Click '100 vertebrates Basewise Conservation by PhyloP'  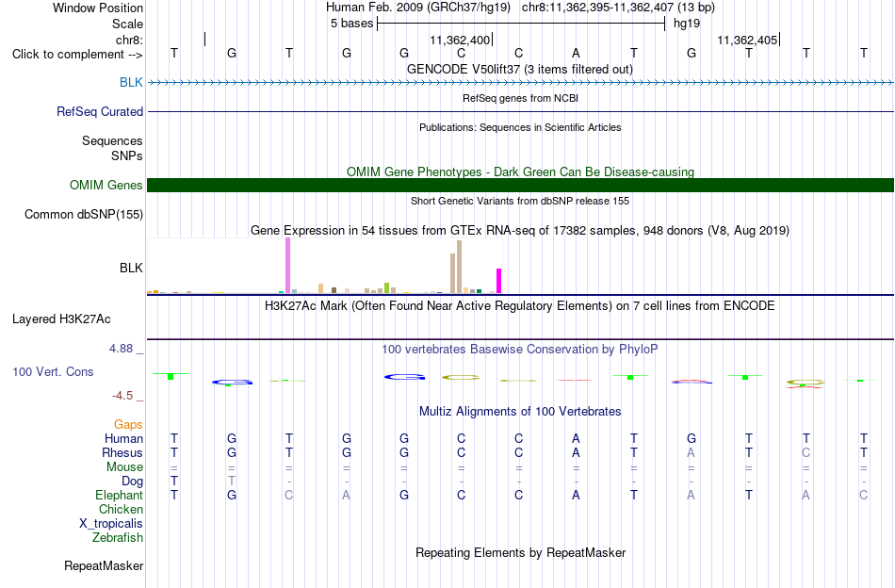pyautogui.click(x=520, y=349)
